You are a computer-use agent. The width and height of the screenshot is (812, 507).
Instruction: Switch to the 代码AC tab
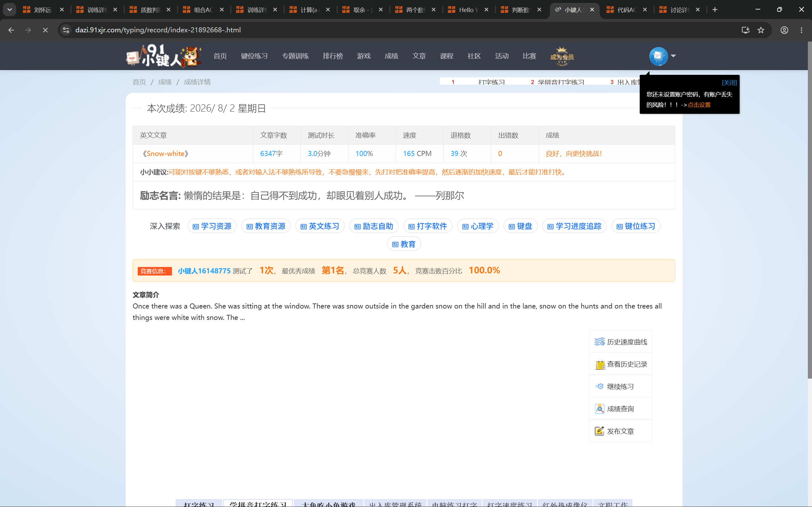pyautogui.click(x=627, y=10)
